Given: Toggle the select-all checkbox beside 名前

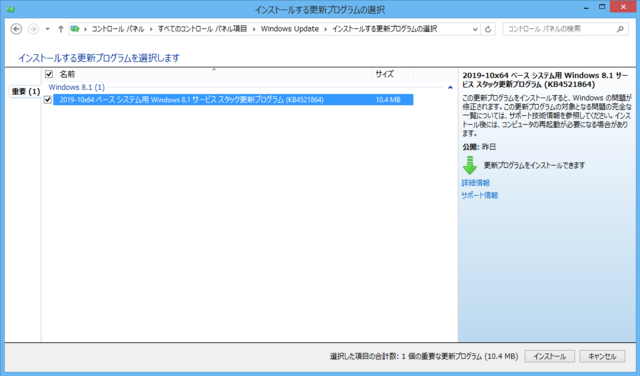Looking at the screenshot, I should pyautogui.click(x=49, y=74).
